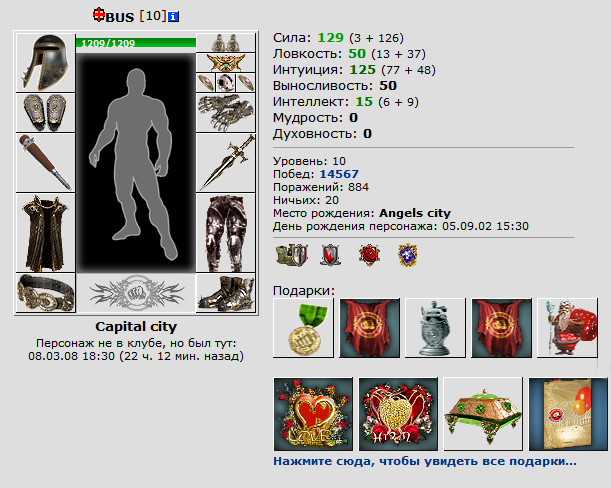
Task: Click the boots equipment slot
Action: (226, 293)
